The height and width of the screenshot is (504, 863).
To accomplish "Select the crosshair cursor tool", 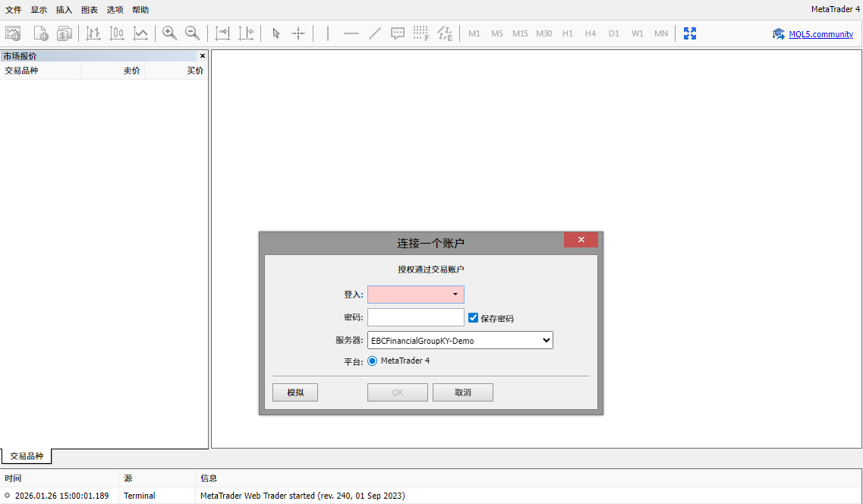I will click(299, 33).
